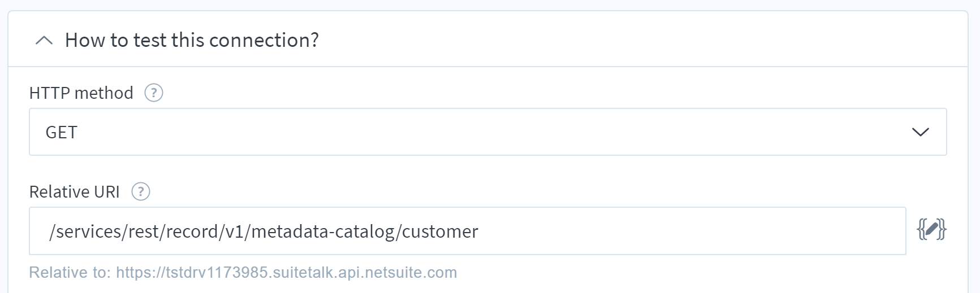The image size is (980, 293).
Task: Expand the HTTP method dropdown arrow
Action: [x=920, y=132]
